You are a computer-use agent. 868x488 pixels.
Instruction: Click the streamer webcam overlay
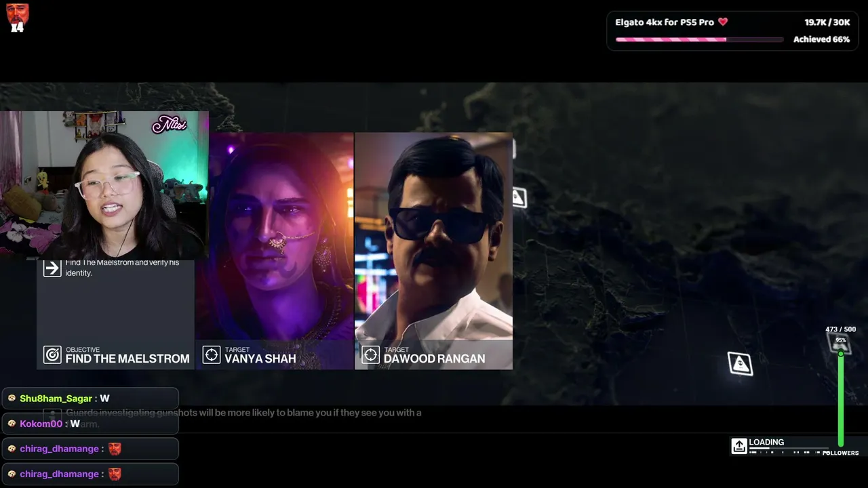pos(104,185)
